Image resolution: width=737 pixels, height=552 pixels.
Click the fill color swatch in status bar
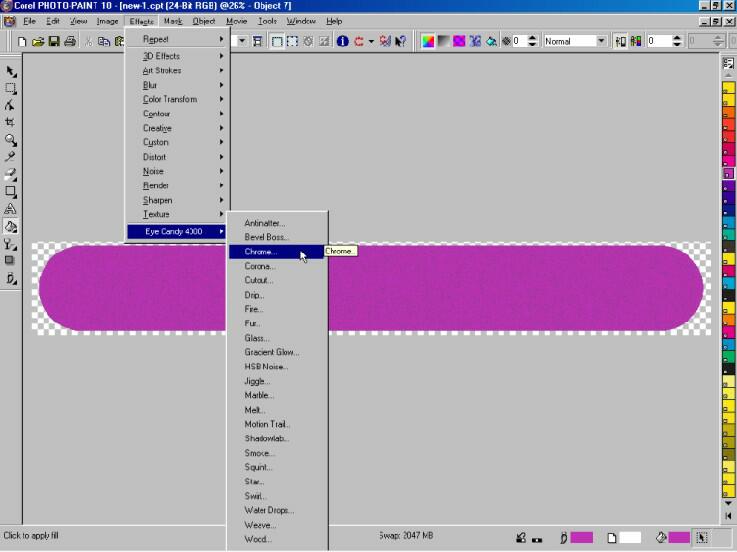click(x=679, y=537)
